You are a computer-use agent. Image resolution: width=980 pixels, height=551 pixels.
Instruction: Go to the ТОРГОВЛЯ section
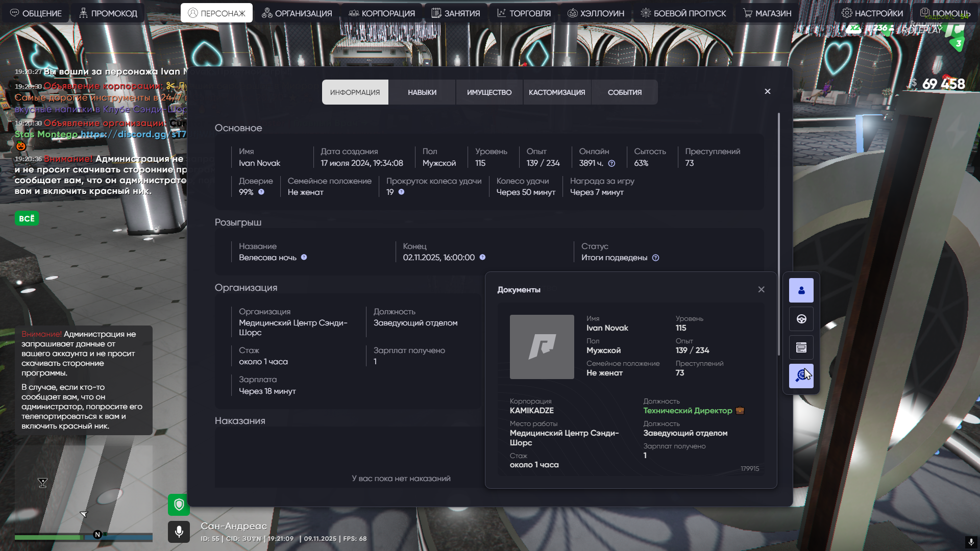pyautogui.click(x=524, y=13)
